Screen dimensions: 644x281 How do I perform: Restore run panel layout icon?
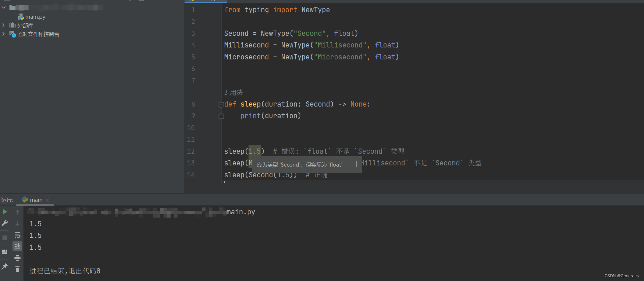click(5, 252)
